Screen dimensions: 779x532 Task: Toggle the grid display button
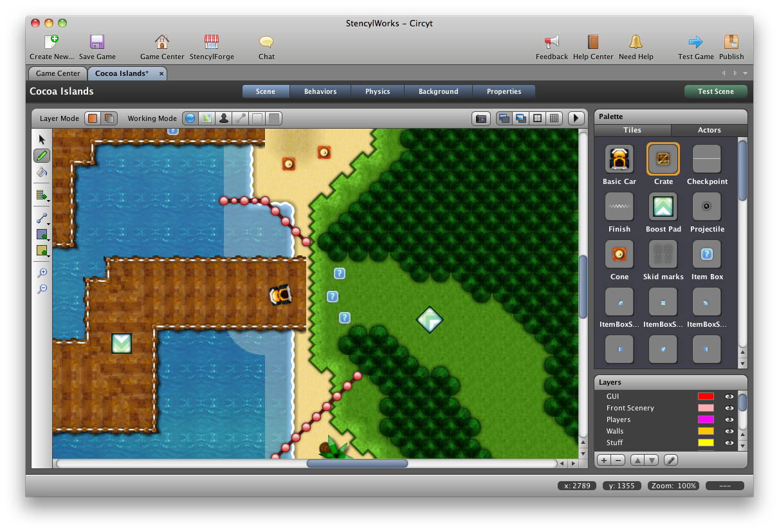[x=554, y=118]
